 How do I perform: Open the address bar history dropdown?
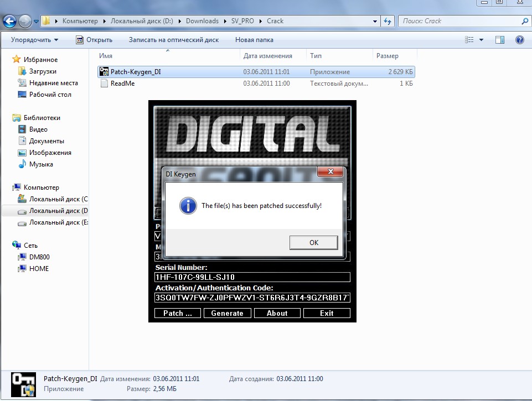(x=375, y=21)
